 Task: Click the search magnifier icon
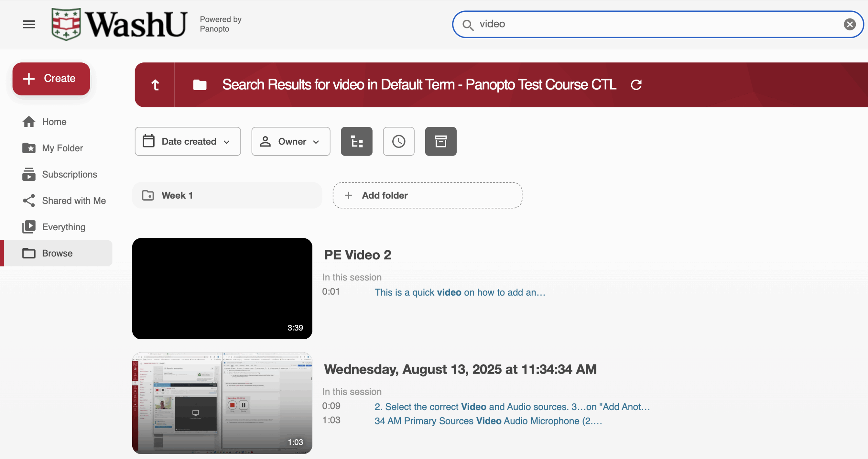point(468,25)
